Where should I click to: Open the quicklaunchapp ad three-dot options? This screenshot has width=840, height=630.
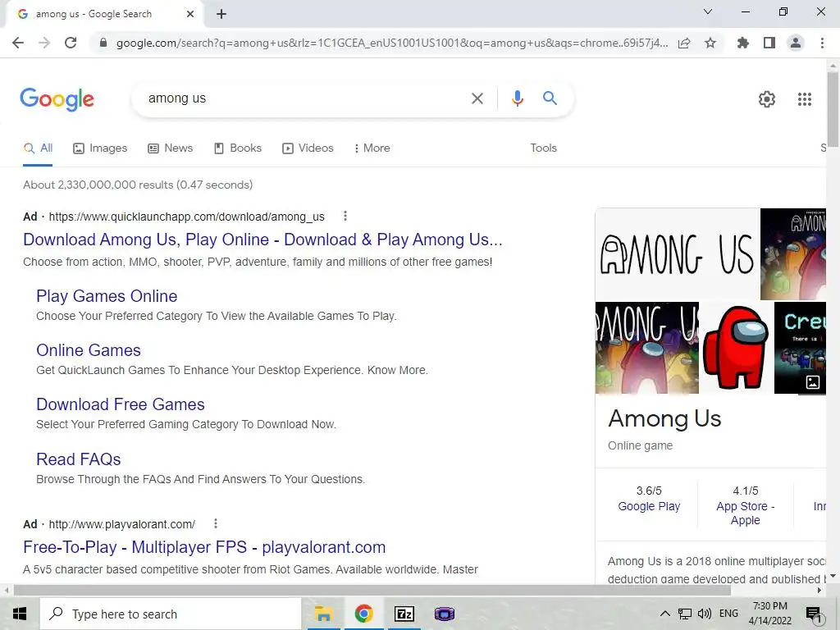click(x=345, y=216)
